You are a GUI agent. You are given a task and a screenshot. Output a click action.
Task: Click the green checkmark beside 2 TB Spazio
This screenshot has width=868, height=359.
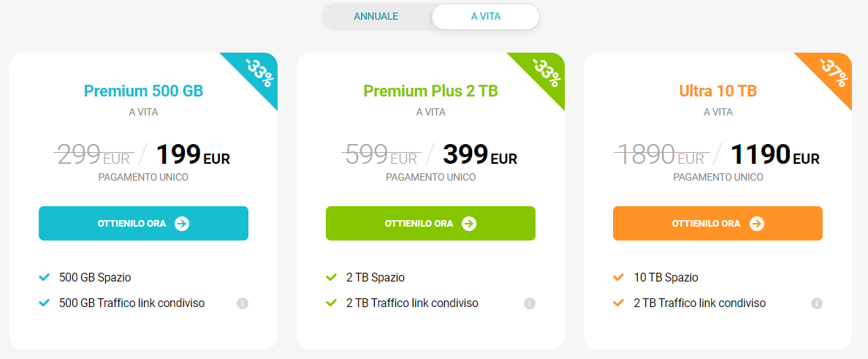click(x=331, y=278)
